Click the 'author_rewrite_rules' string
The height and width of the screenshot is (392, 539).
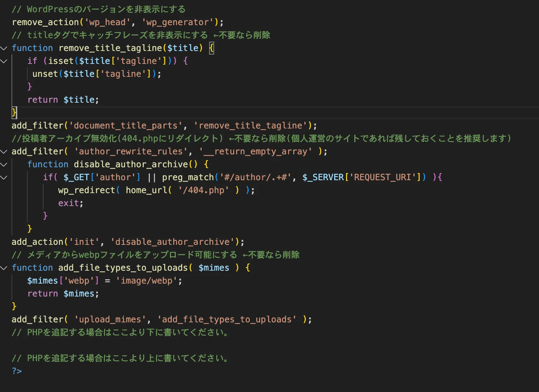(131, 151)
